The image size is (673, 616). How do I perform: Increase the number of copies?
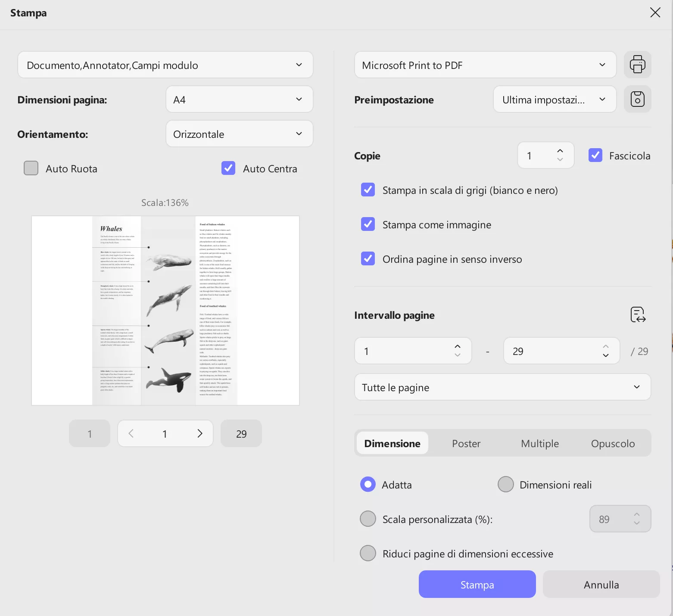pyautogui.click(x=560, y=151)
